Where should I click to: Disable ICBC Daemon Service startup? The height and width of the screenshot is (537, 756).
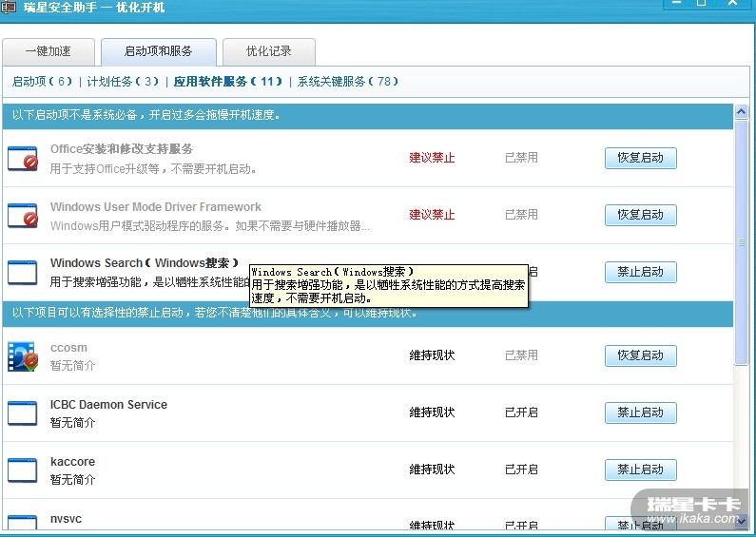[x=640, y=412]
